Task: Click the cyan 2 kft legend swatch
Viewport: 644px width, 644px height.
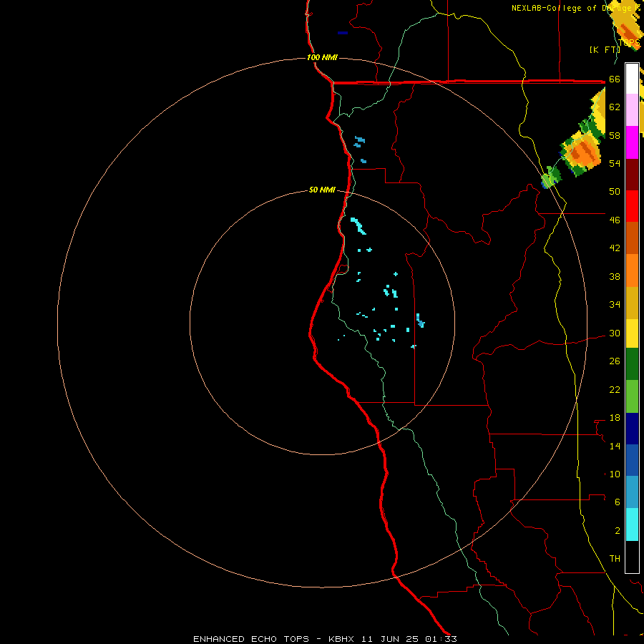Action: pyautogui.click(x=632, y=525)
